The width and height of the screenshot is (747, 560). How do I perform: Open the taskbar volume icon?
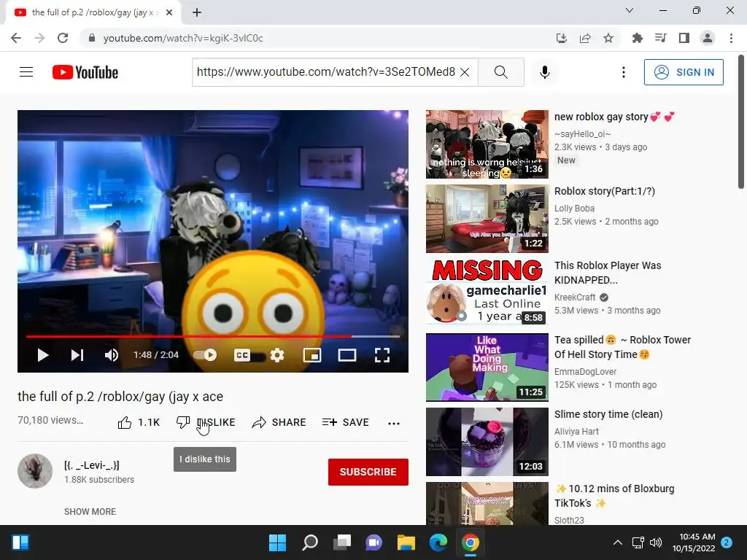point(656,542)
